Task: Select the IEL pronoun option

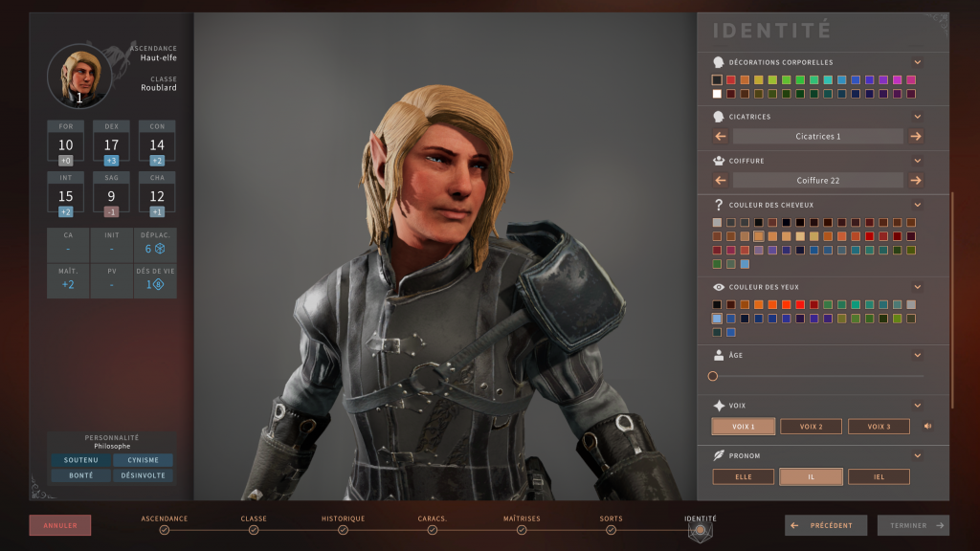Action: 879,475
